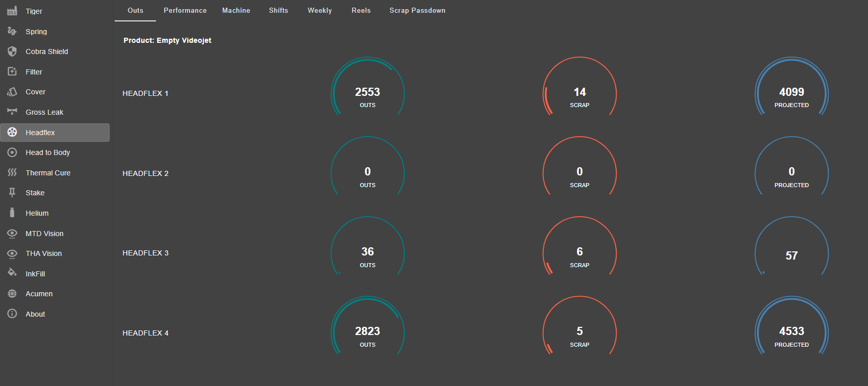This screenshot has height=386, width=868.
Task: Select the Reels tab
Action: click(361, 10)
